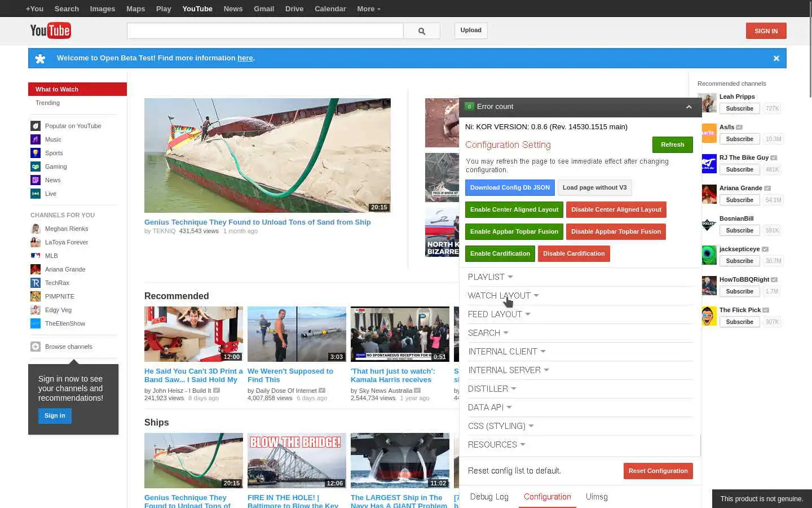Expand the SEARCH config section
Screen dimensions: 812x508
[488, 332]
